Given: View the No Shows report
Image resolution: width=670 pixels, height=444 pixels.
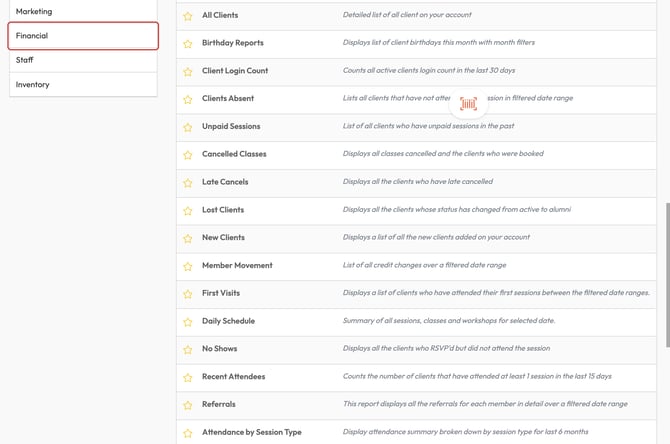Looking at the screenshot, I should click(220, 349).
